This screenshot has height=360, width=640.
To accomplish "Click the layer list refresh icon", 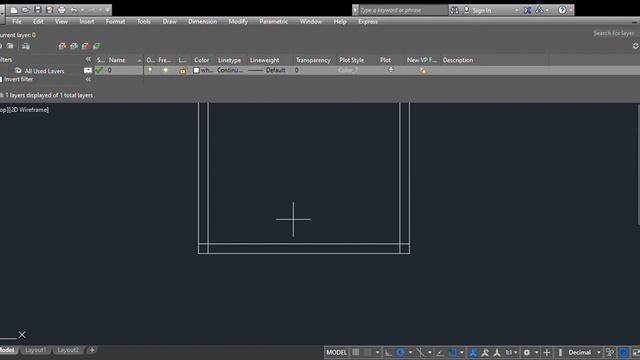I will (636, 46).
